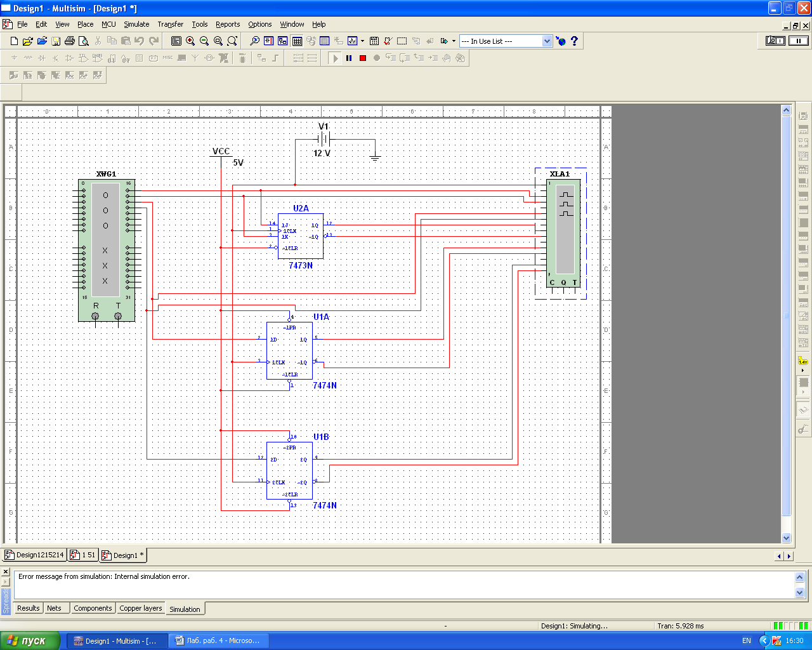The image size is (812, 650).
Task: Run the simulation with play button
Action: [335, 58]
